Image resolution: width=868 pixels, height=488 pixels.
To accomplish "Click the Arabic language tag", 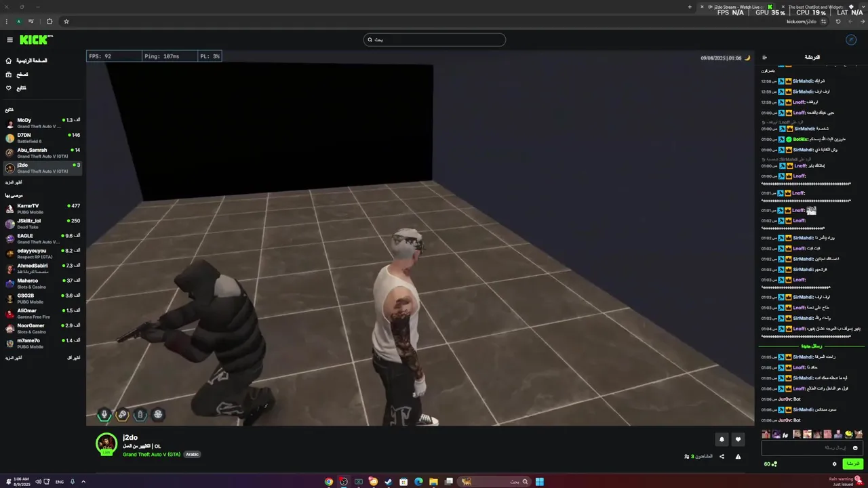I will click(x=193, y=454).
